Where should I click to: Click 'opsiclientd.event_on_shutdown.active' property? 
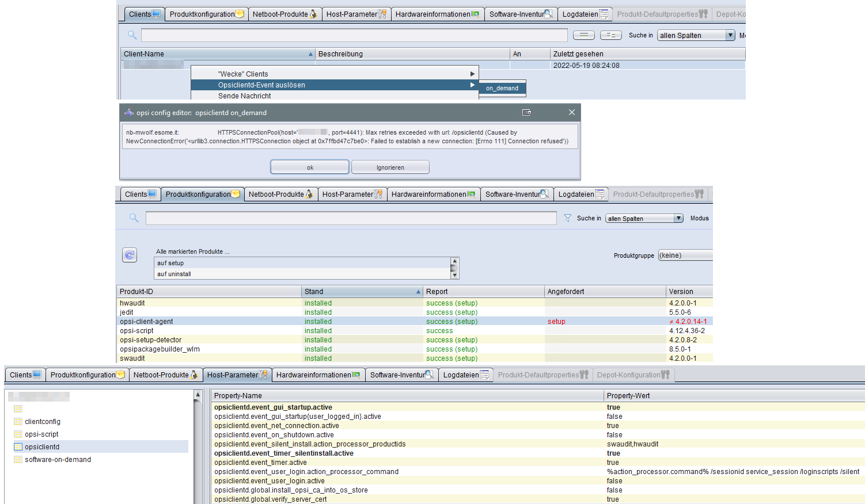tap(274, 435)
